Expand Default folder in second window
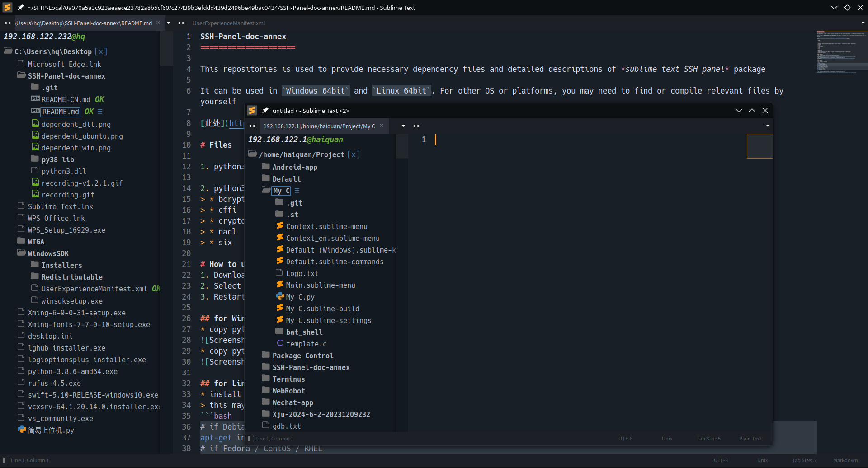This screenshot has height=468, width=868. [x=266, y=178]
